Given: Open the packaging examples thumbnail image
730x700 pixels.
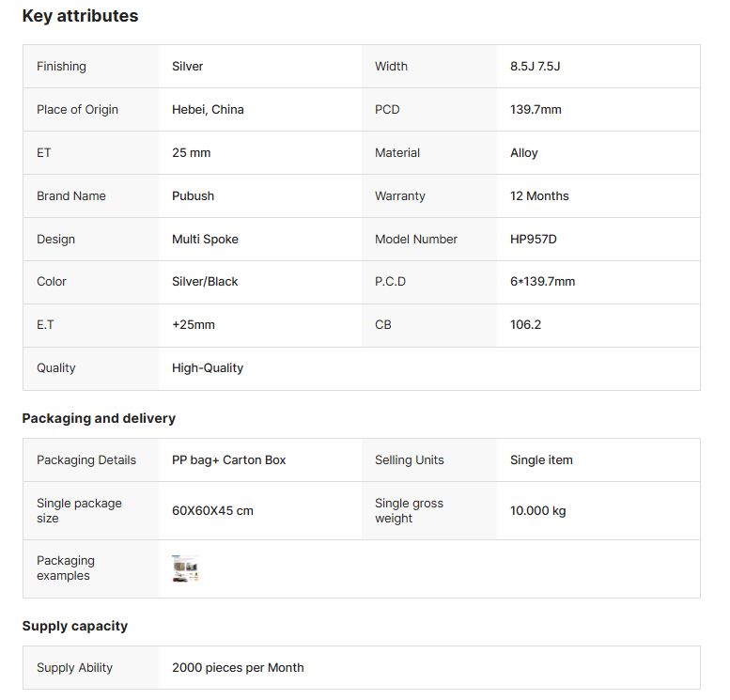Looking at the screenshot, I should click(185, 568).
